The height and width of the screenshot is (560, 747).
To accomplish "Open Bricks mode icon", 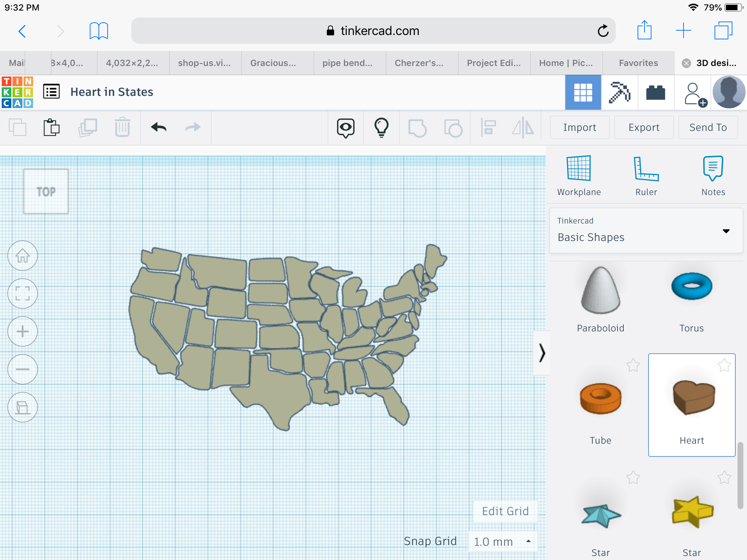I will [x=655, y=92].
